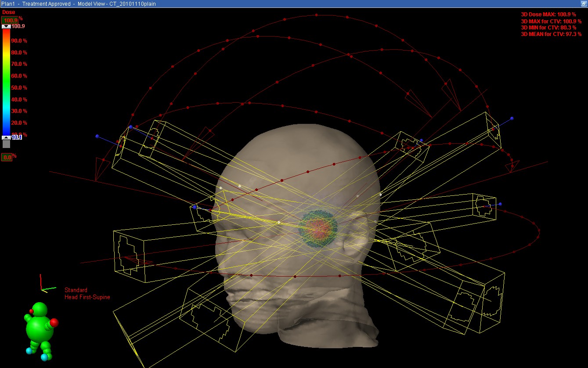Select the '3D MEAN for CTV: 97.3 %' text

point(551,34)
